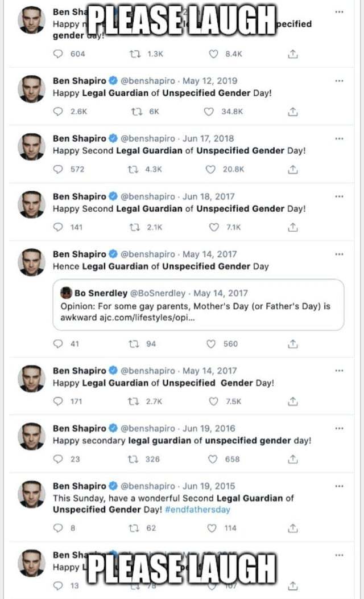Share the Jun 19, 2016 tweet

click(x=292, y=459)
